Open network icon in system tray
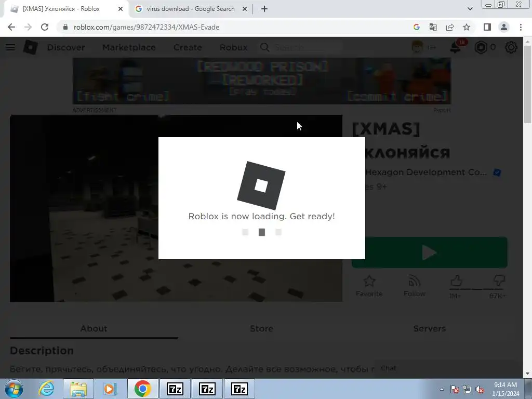 pos(467,390)
